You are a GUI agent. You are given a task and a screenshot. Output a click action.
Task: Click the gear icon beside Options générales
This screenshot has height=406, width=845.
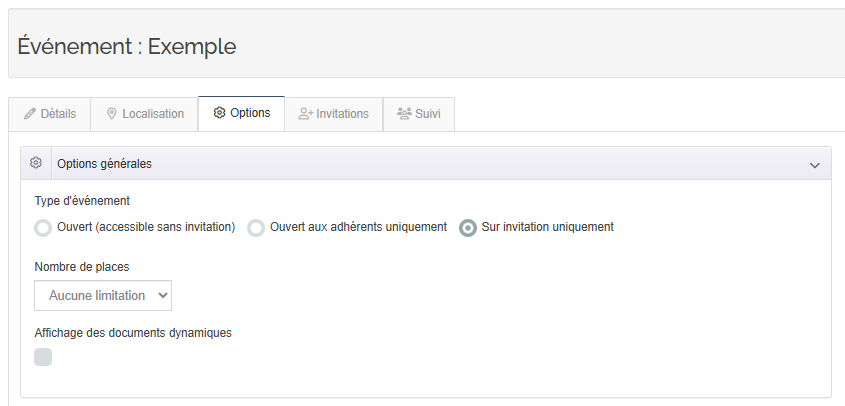coord(36,163)
